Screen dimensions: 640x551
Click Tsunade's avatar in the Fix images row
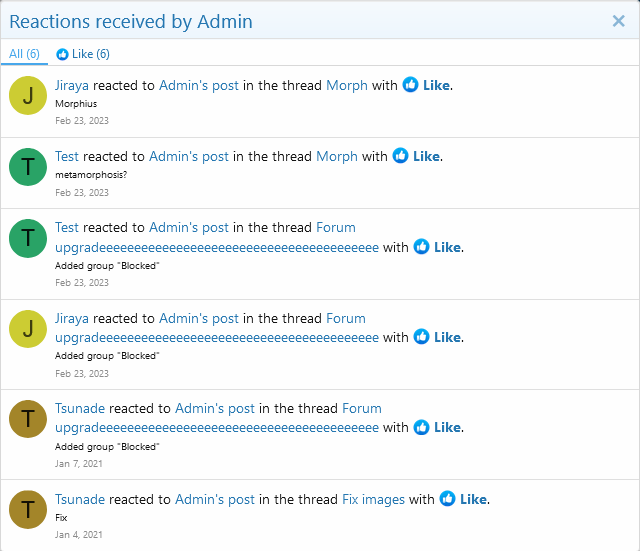(x=28, y=508)
